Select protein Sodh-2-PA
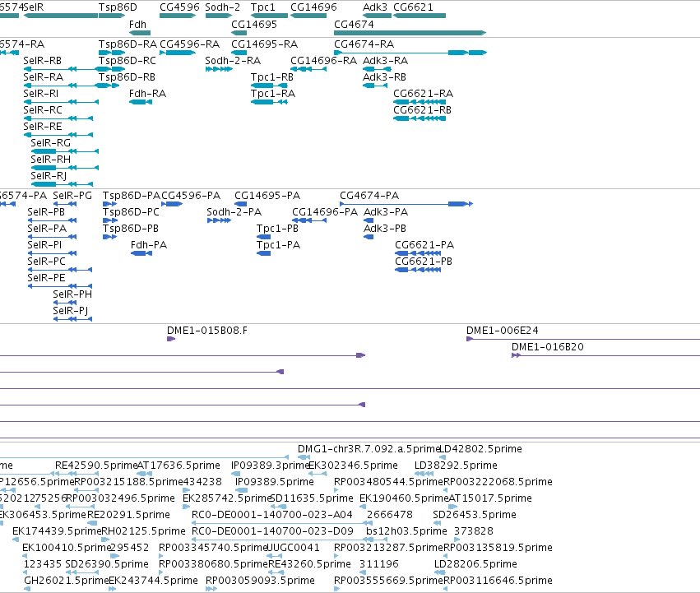The height and width of the screenshot is (593, 700). 234,212
